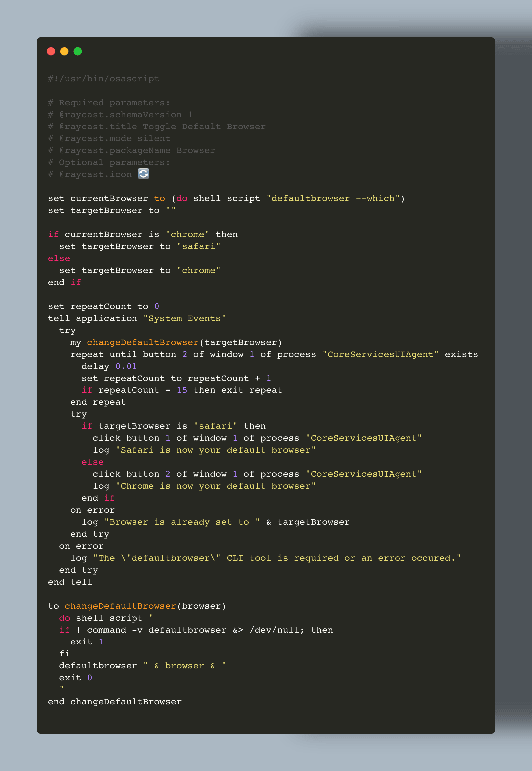Click the line "set targetBrowser to """
The width and height of the screenshot is (532, 771).
(x=112, y=211)
